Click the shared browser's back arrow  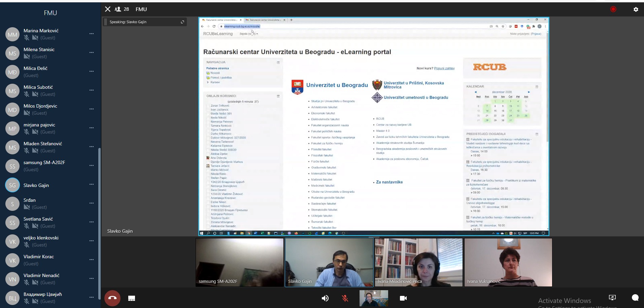point(202,26)
